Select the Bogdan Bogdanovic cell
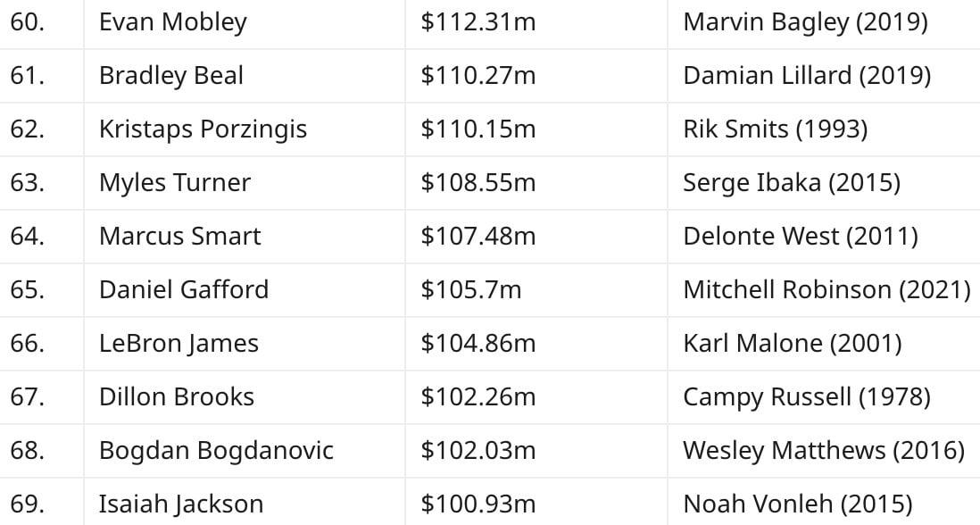 [216, 451]
